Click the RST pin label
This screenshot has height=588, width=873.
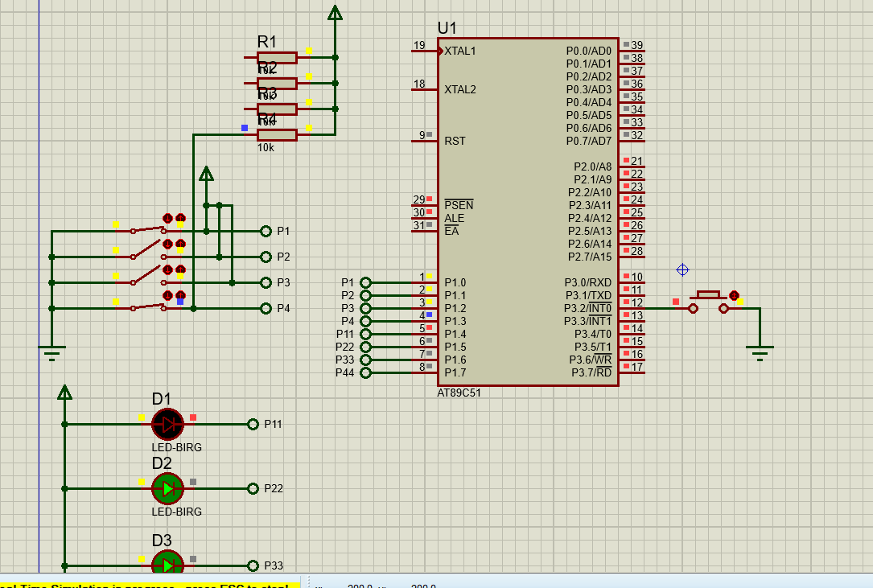click(x=455, y=142)
